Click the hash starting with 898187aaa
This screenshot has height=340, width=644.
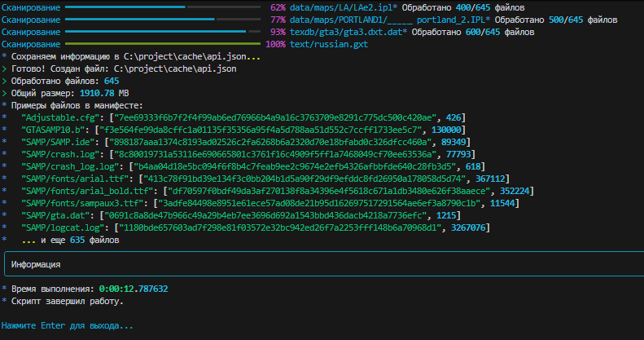[x=270, y=142]
